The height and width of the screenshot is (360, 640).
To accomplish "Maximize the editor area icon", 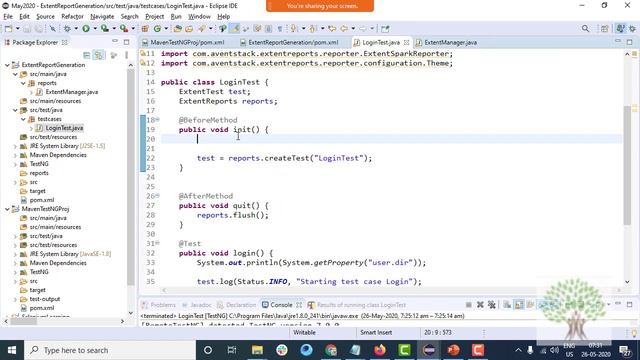I will click(x=630, y=42).
